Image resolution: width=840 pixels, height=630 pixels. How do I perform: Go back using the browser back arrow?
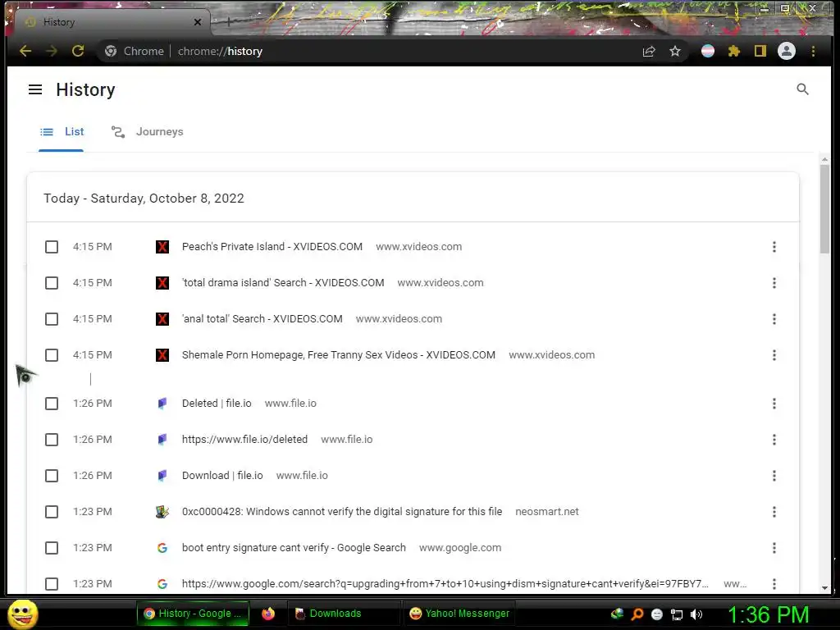(x=25, y=52)
